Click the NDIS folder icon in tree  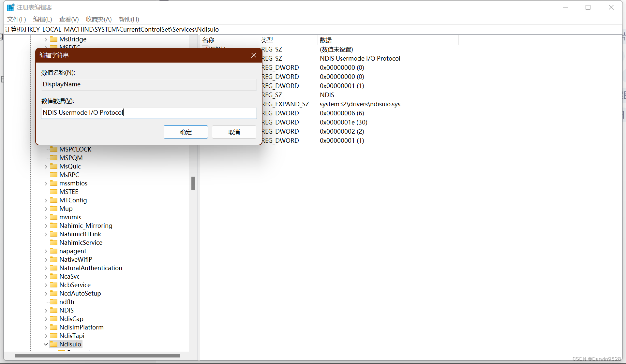[x=54, y=310]
